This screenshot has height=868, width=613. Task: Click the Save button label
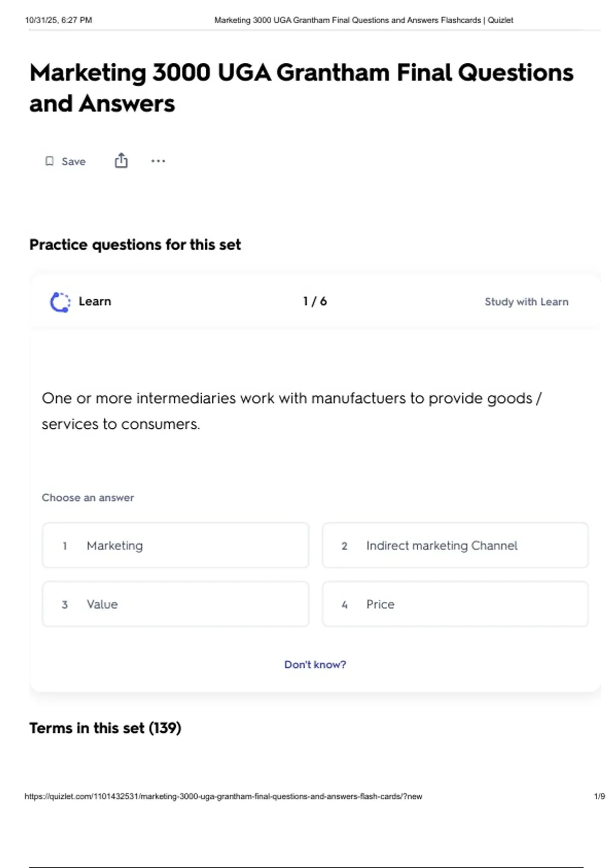[74, 161]
